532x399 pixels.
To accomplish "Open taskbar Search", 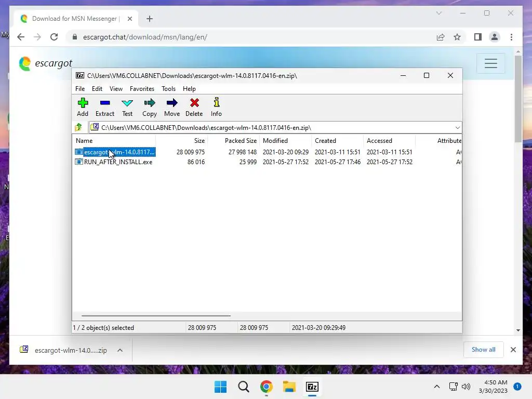I will (x=243, y=387).
